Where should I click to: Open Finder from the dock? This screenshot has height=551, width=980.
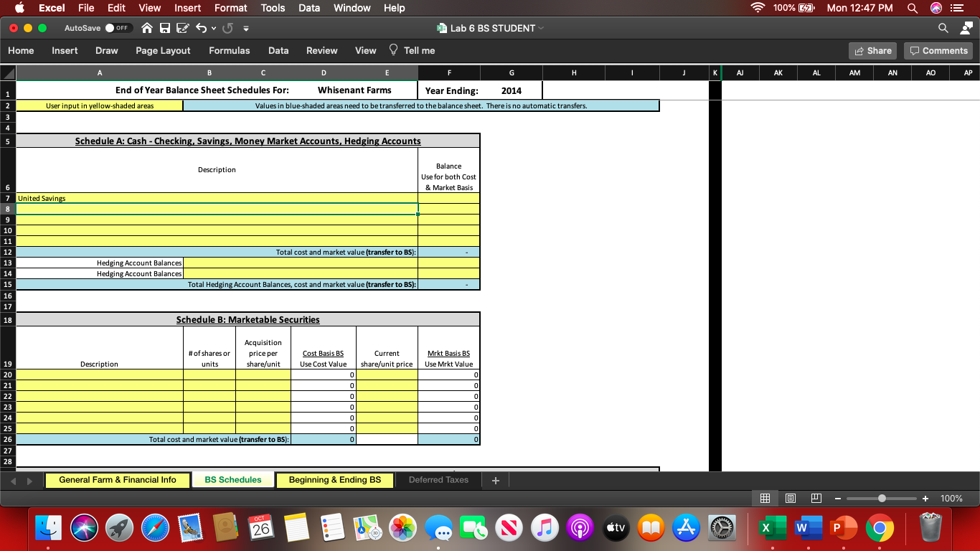click(49, 528)
